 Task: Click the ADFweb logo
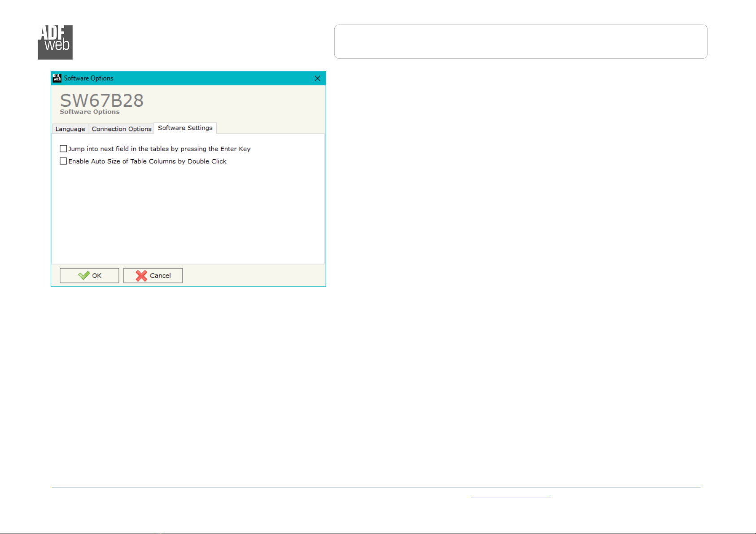(x=55, y=42)
